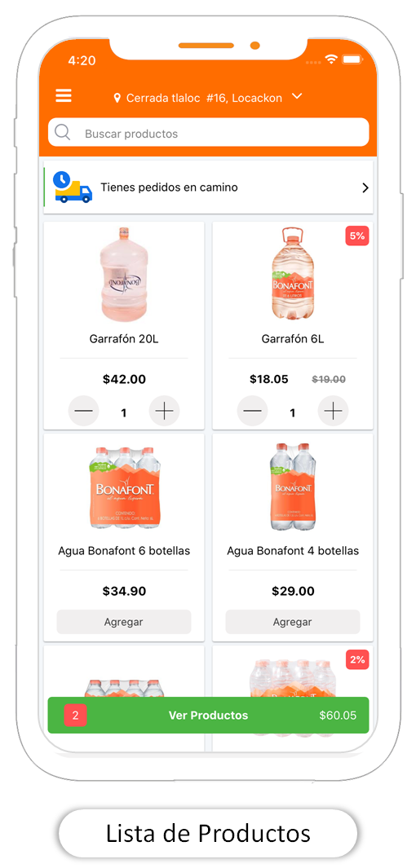The width and height of the screenshot is (416, 868).
Task: Tap the cart item count badge
Action: [75, 716]
